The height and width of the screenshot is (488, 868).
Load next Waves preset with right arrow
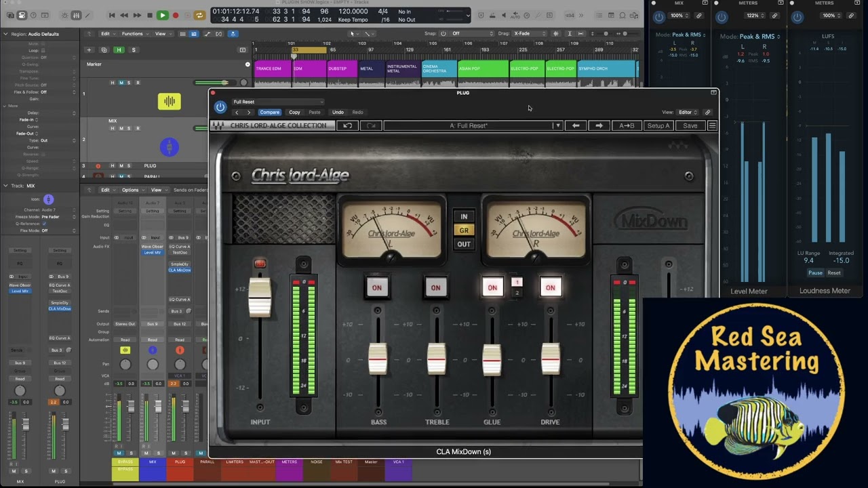(599, 125)
